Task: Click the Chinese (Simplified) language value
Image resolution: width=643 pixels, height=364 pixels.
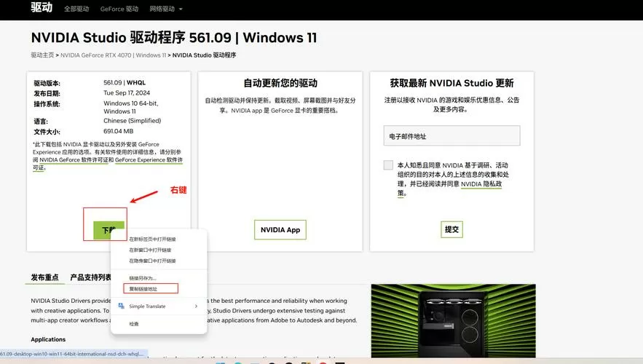Action: (x=132, y=121)
